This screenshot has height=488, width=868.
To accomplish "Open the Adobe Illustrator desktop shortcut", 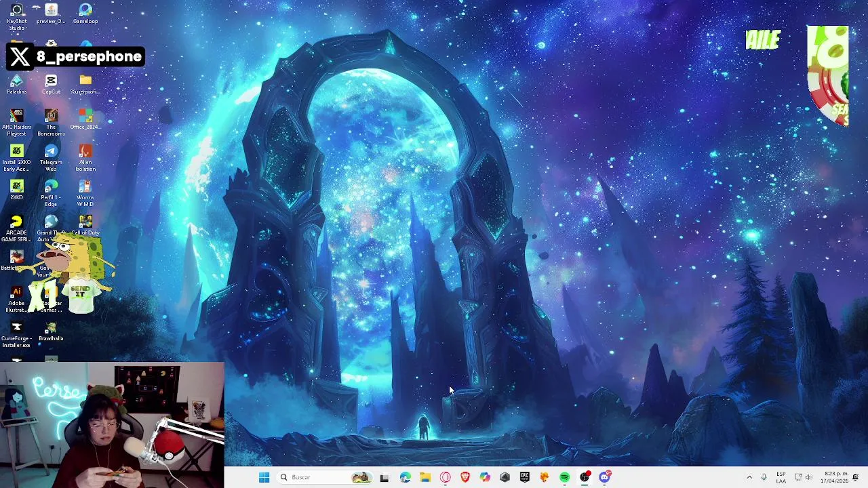I will click(x=17, y=299).
